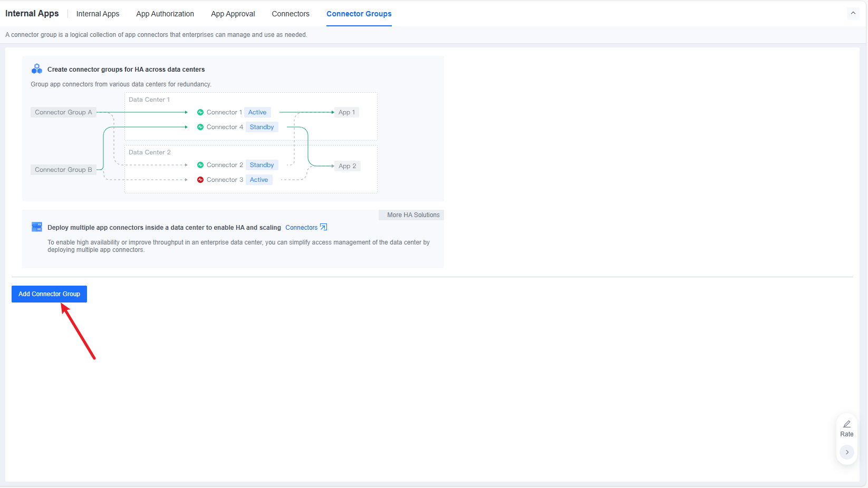Click the Connector 2 green status icon
This screenshot has width=868, height=488.
pos(200,165)
